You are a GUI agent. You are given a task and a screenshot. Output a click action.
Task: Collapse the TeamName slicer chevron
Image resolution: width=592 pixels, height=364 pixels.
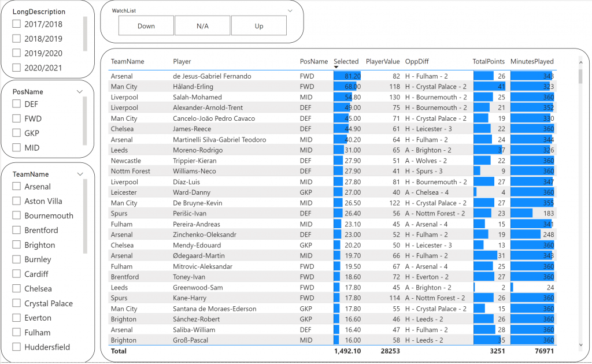click(80, 174)
